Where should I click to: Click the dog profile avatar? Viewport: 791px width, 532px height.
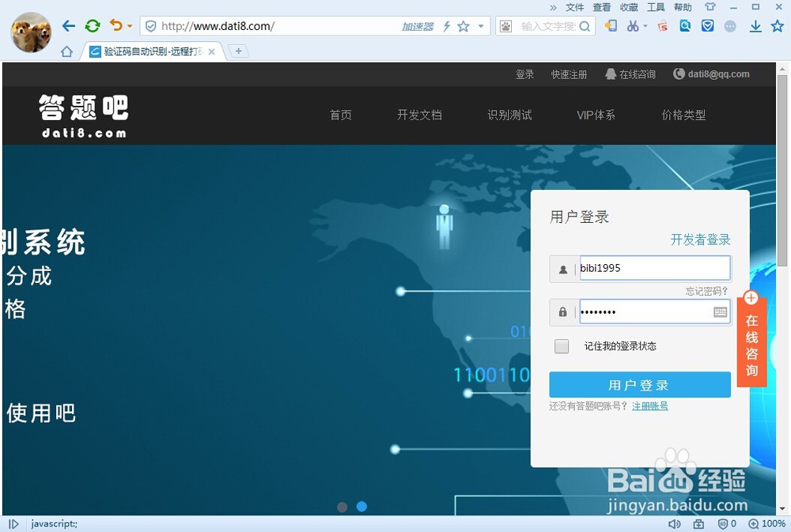32,32
